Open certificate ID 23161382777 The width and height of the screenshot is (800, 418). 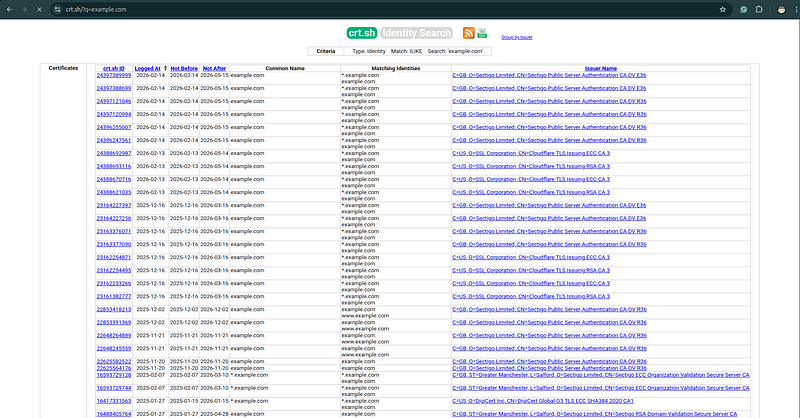[x=114, y=297]
